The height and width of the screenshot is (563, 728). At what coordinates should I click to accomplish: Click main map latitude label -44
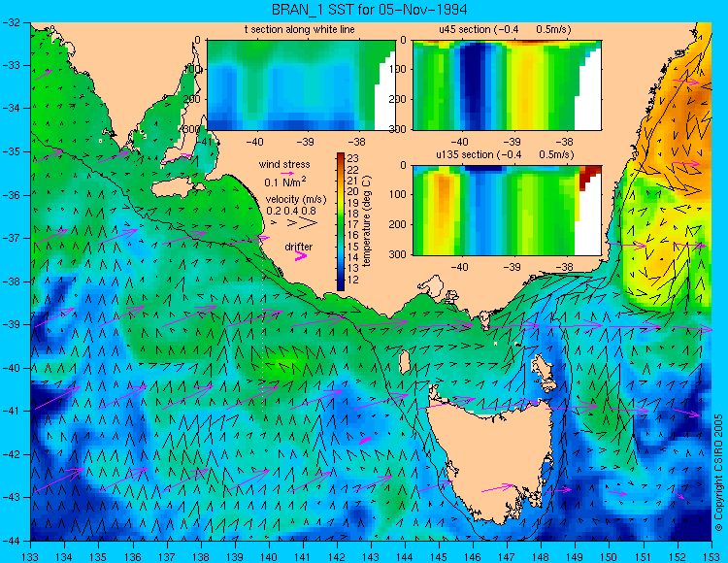pos(12,541)
